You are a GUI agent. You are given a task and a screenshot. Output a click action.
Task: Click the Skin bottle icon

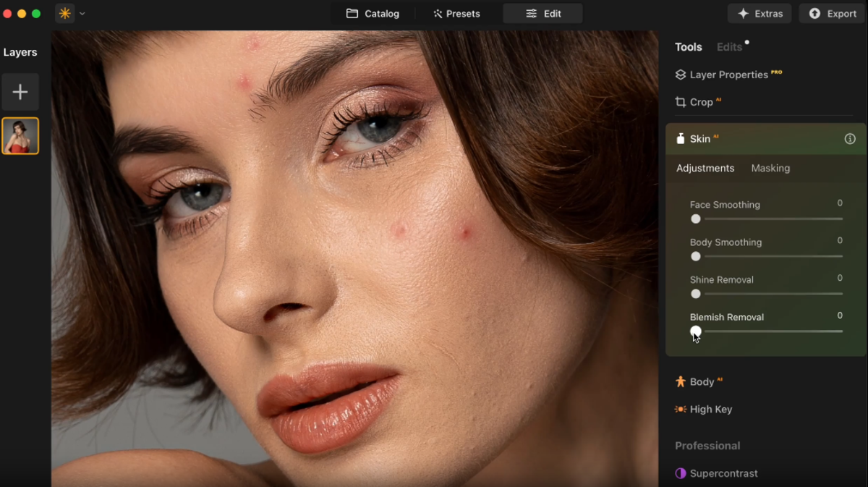(680, 138)
